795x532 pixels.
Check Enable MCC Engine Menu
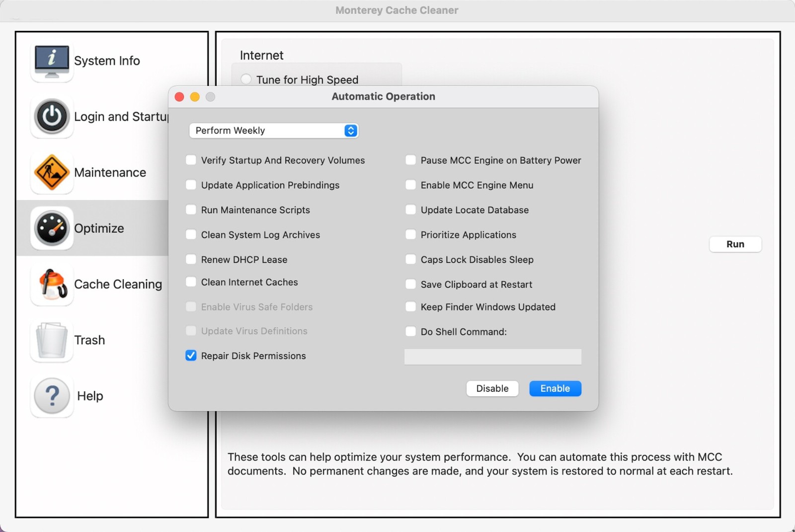pyautogui.click(x=410, y=185)
